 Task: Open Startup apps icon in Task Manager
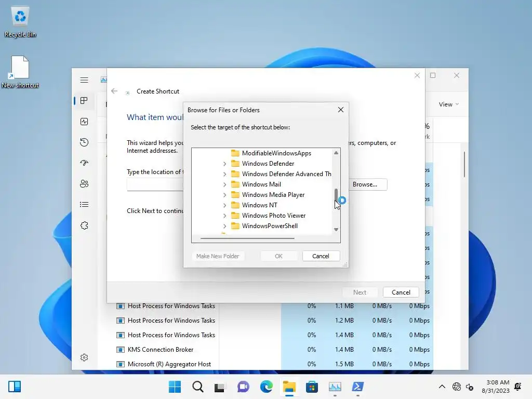pos(84,163)
